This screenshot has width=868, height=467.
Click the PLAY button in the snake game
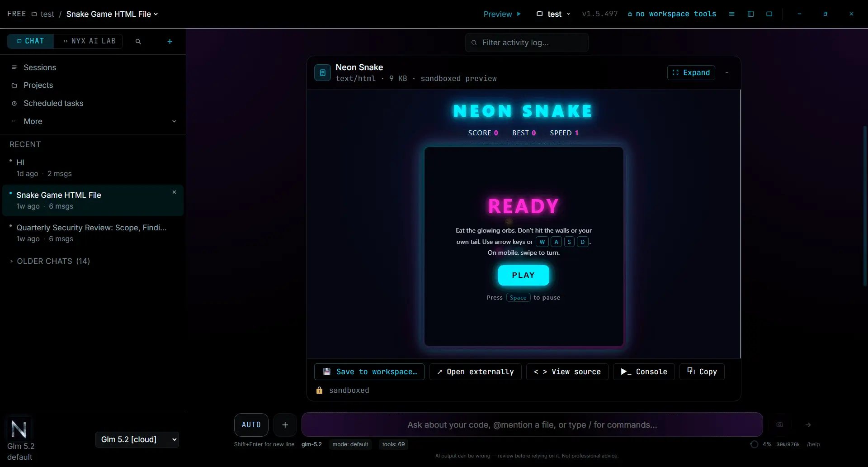tap(524, 275)
